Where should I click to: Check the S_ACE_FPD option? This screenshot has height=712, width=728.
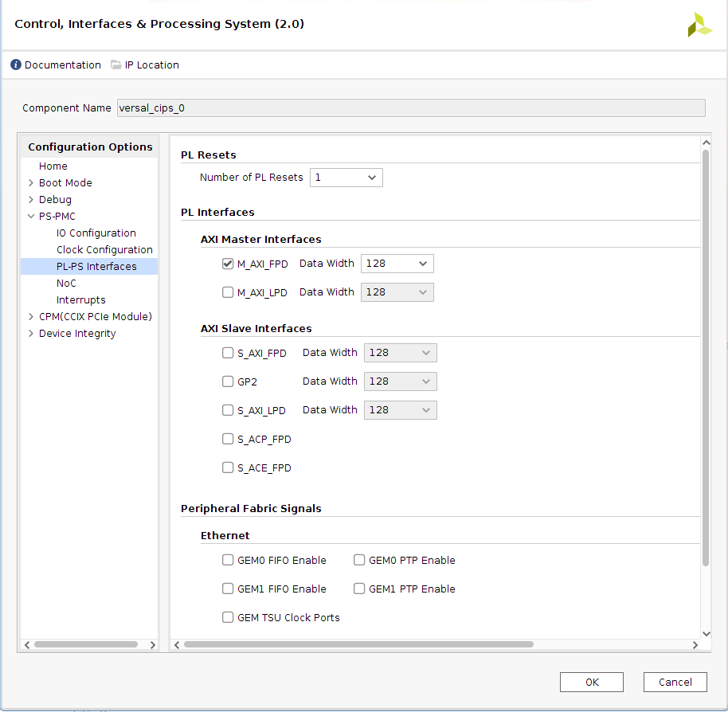coord(228,467)
